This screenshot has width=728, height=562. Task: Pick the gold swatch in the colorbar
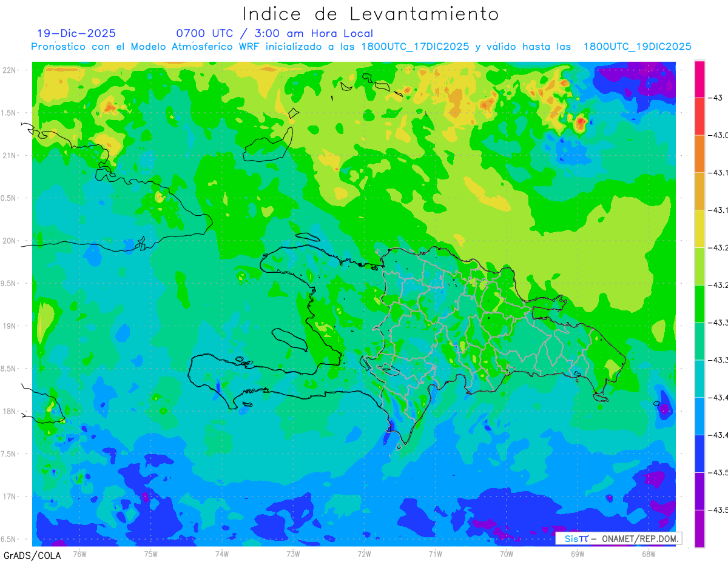pyautogui.click(x=699, y=191)
